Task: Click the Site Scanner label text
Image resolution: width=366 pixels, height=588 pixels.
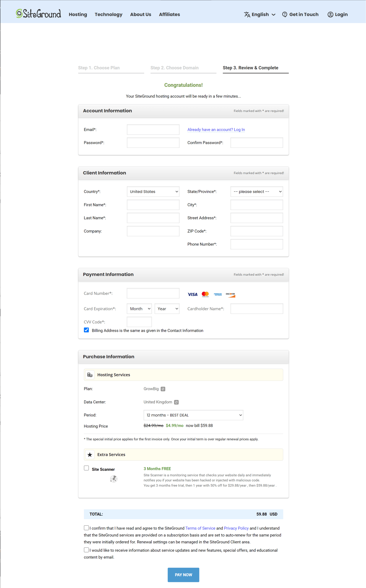Action: coord(103,469)
